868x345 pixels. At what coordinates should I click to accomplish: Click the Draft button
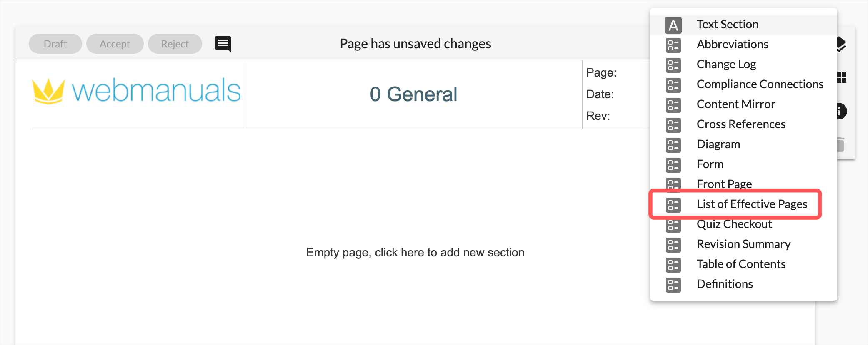pos(55,43)
